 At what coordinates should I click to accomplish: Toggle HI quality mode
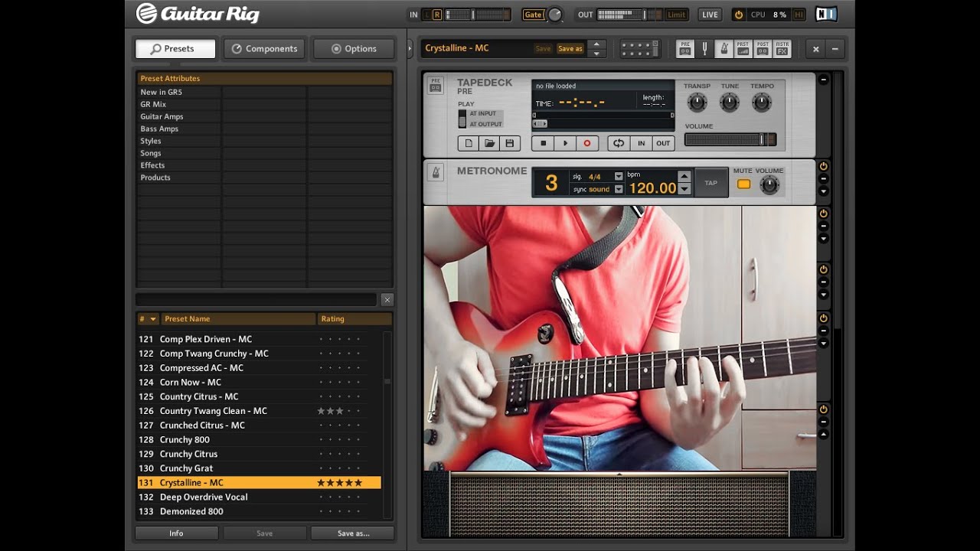(x=799, y=15)
